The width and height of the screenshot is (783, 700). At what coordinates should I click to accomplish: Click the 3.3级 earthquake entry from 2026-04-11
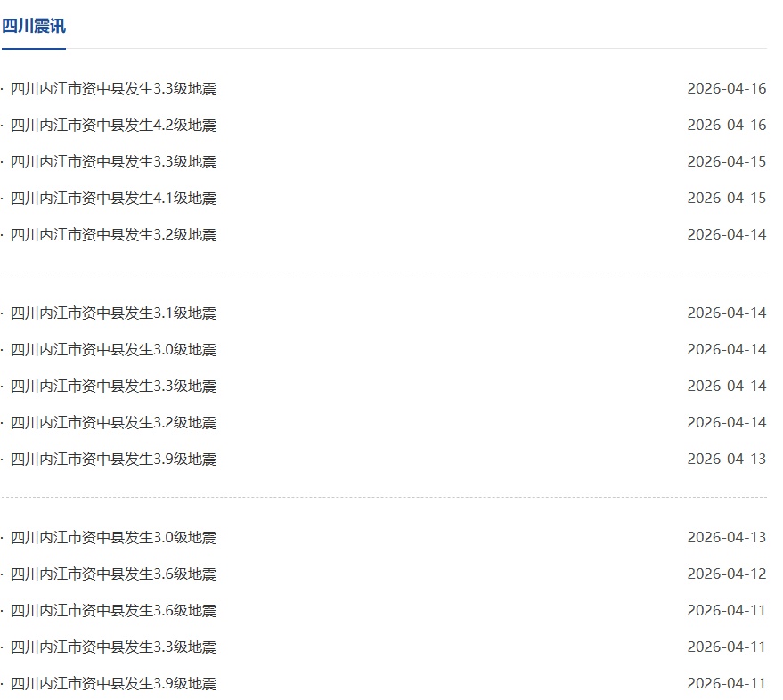113,647
